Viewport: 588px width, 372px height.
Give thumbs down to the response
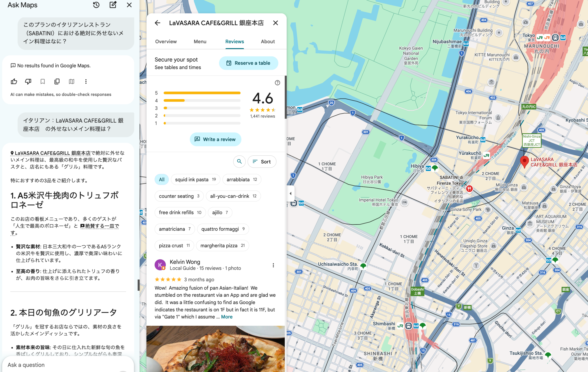[28, 81]
